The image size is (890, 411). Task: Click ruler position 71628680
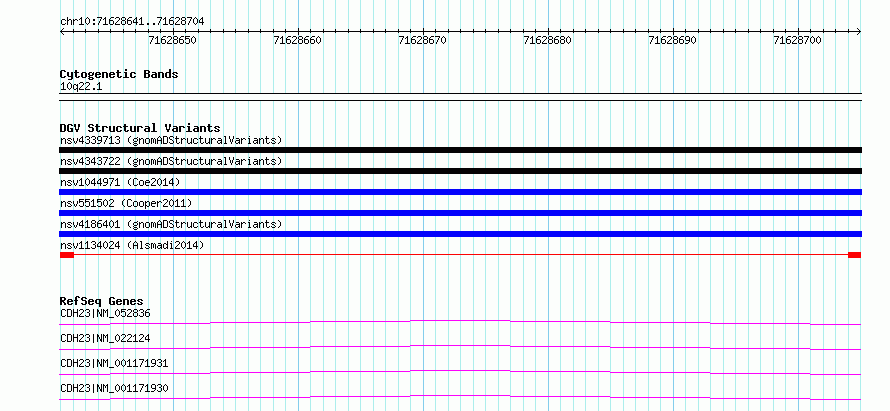pyautogui.click(x=548, y=40)
